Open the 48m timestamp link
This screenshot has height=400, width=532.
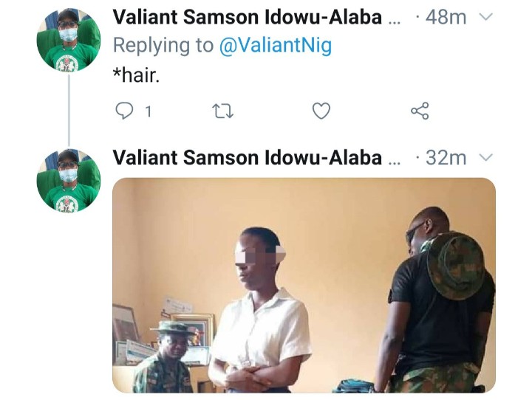point(446,18)
